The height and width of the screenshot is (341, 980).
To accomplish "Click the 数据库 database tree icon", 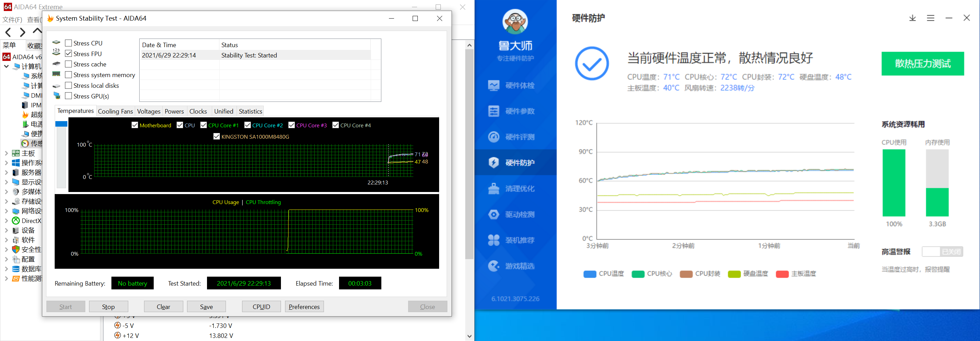I will (x=15, y=269).
